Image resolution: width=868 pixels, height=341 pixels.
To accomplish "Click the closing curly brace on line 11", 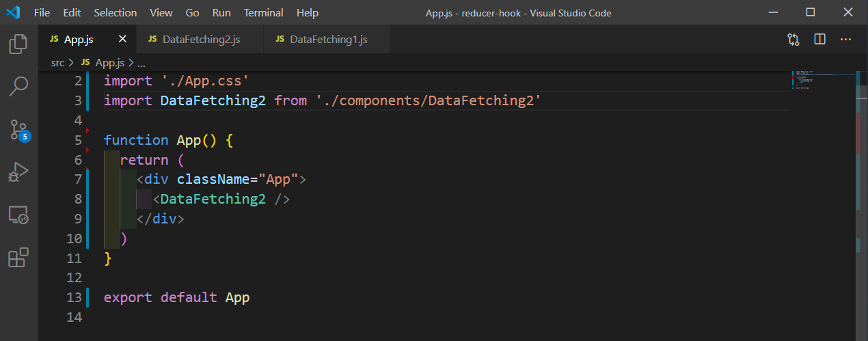I will tap(107, 259).
